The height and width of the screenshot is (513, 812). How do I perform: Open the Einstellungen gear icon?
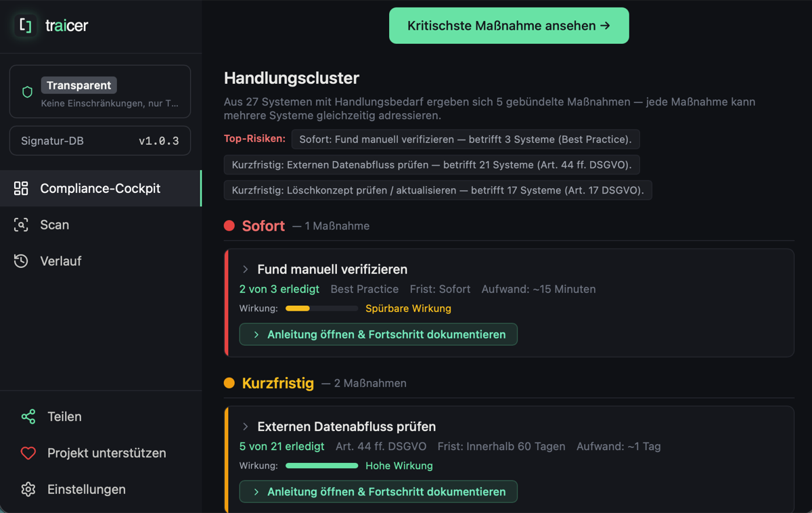point(28,489)
